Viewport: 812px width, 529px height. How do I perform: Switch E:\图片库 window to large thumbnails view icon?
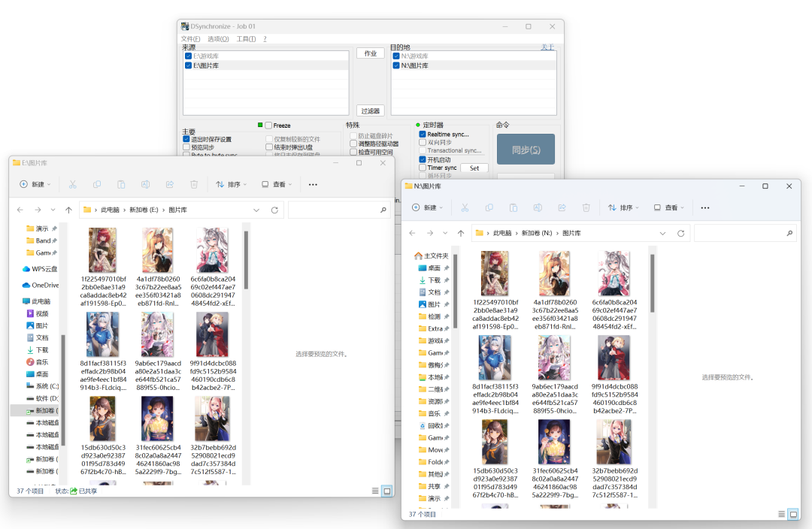[387, 491]
